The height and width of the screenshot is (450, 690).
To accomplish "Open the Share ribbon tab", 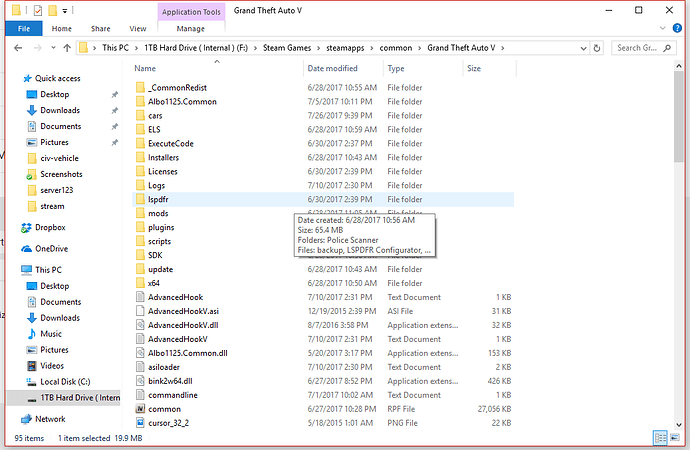I will click(x=100, y=29).
